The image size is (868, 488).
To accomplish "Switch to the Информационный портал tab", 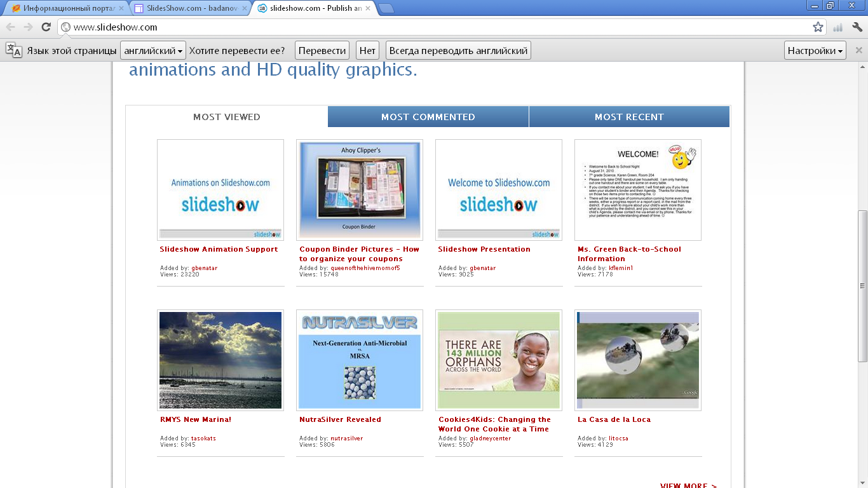I will tap(69, 9).
